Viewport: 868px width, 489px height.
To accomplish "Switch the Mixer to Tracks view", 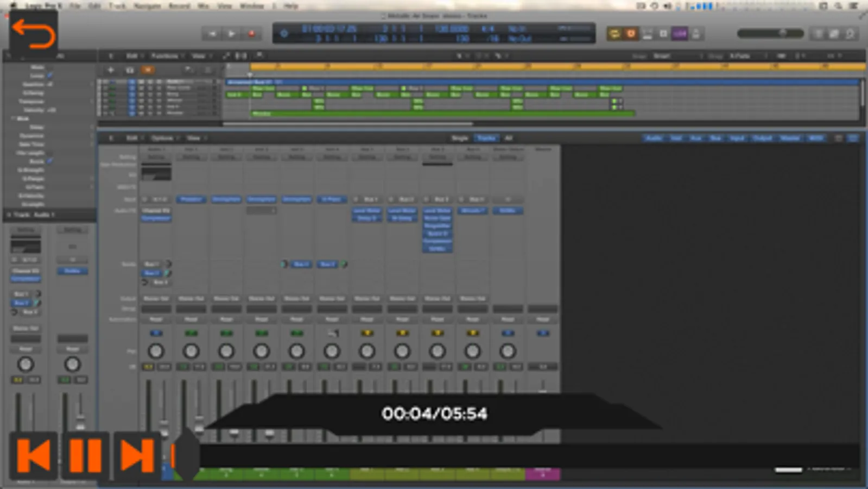I will pyautogui.click(x=486, y=138).
